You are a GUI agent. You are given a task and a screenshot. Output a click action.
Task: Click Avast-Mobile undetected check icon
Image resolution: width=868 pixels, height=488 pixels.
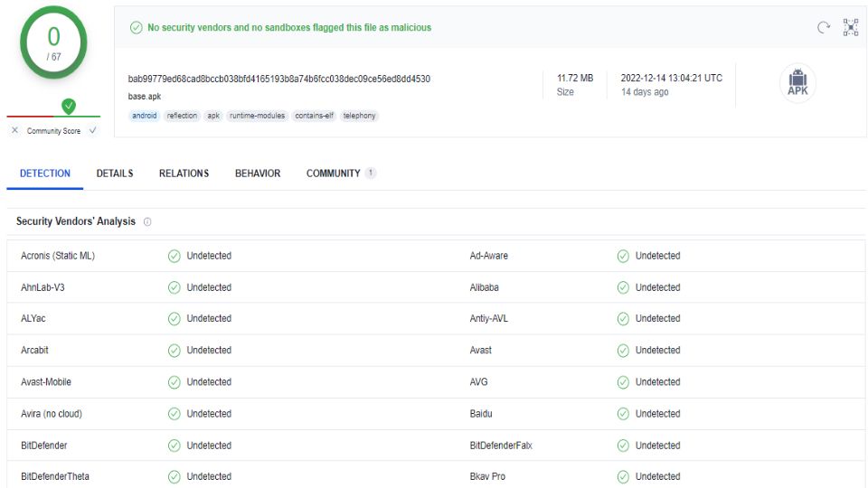pyautogui.click(x=175, y=382)
